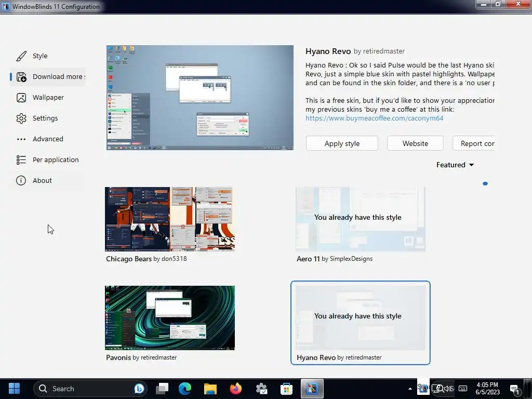Open Wallpaper section picture icon
532x399 pixels.
point(21,98)
